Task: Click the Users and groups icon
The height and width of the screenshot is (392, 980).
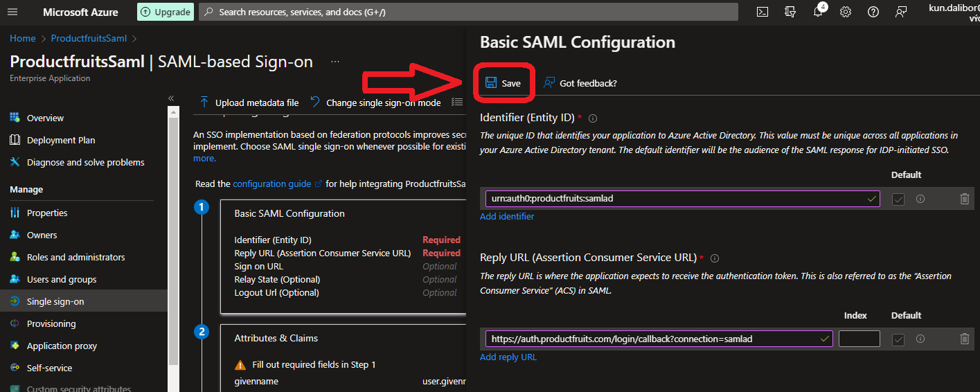Action: (15, 279)
